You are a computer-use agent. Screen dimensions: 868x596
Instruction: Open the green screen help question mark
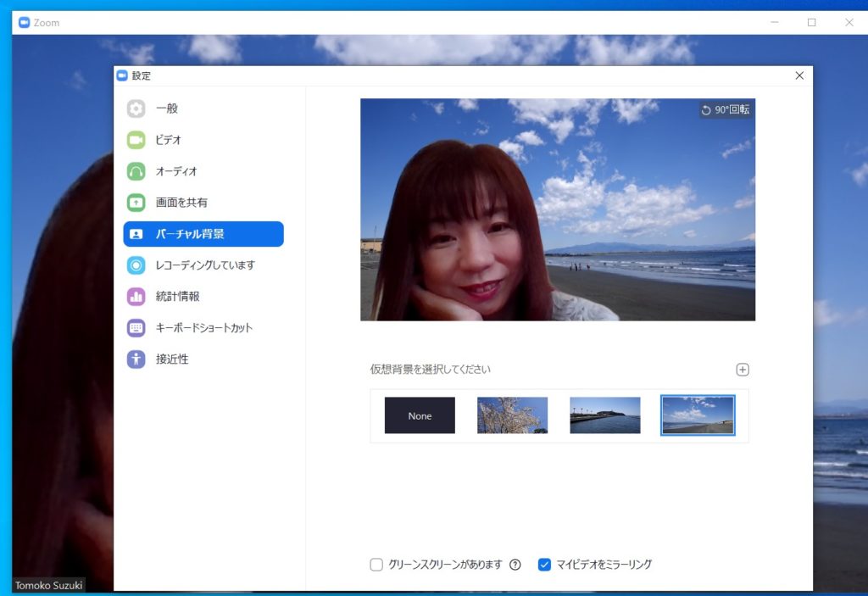coord(515,565)
